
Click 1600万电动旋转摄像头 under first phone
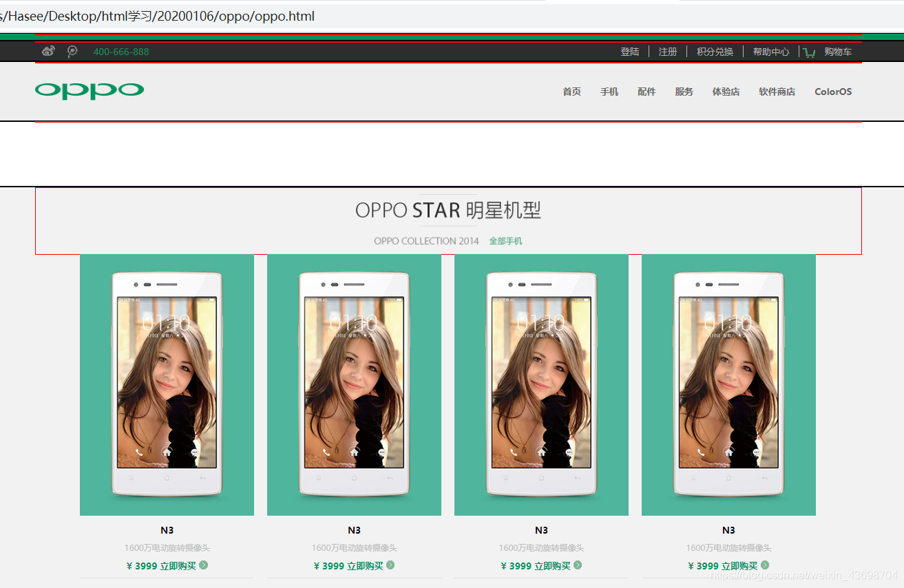click(167, 548)
